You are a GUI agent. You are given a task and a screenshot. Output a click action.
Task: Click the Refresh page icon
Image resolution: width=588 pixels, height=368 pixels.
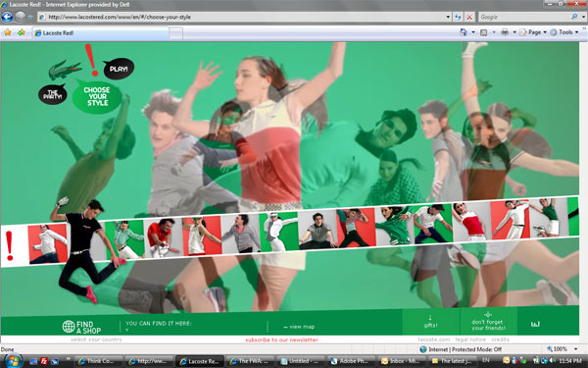click(x=459, y=17)
